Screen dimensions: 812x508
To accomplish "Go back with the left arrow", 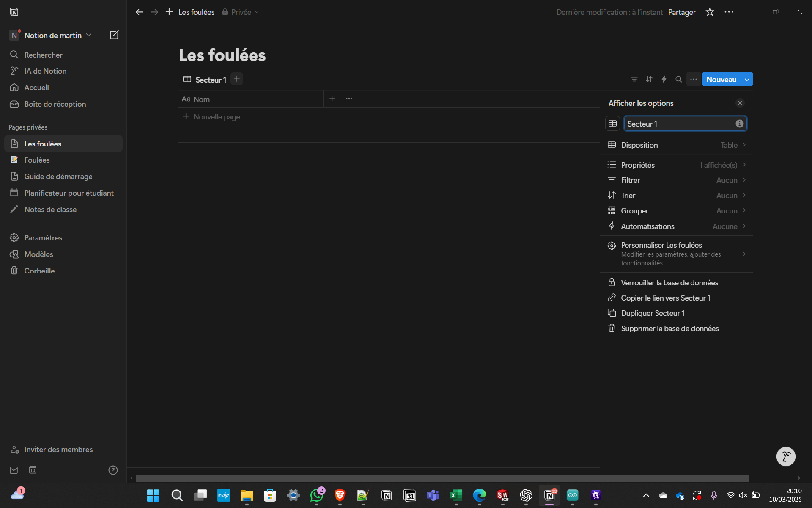I will coord(140,12).
